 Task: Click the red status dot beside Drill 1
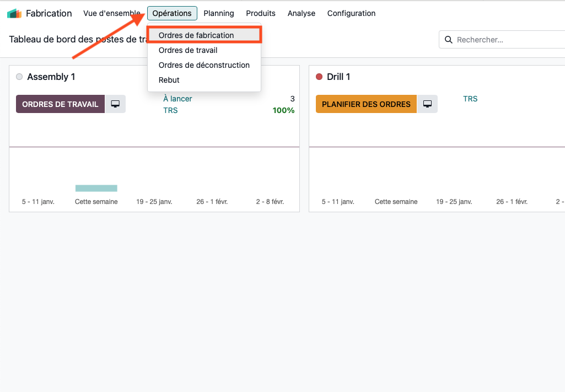click(x=319, y=77)
